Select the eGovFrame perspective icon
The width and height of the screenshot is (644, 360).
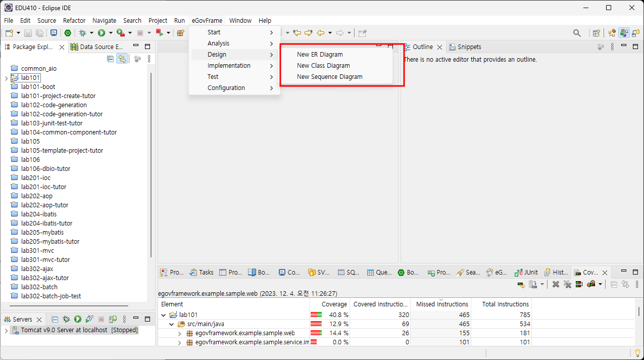click(x=624, y=33)
